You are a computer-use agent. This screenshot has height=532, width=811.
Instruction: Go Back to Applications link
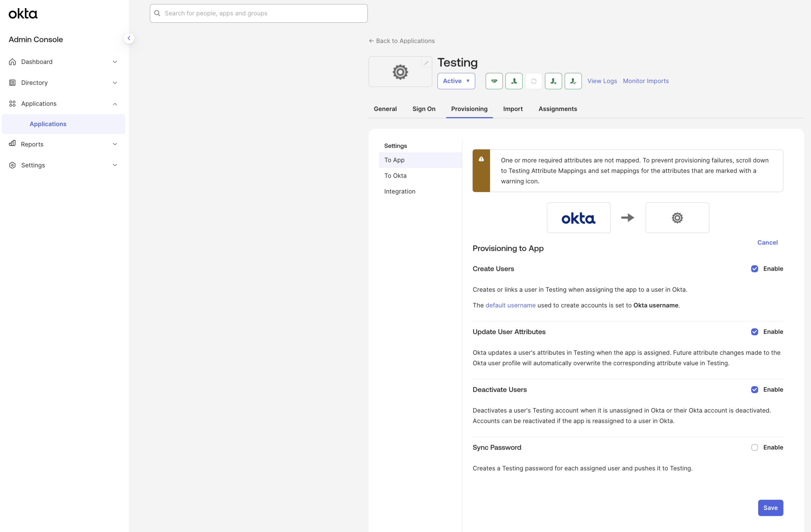click(401, 41)
